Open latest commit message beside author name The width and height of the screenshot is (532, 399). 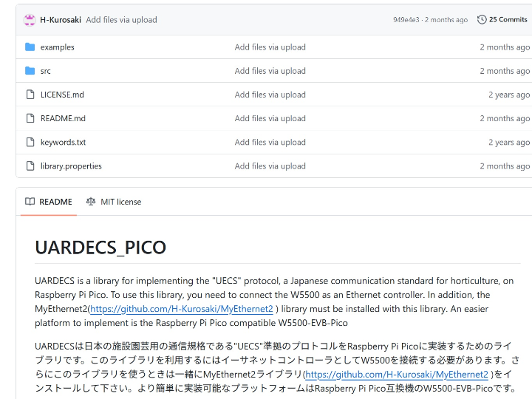[x=121, y=20]
